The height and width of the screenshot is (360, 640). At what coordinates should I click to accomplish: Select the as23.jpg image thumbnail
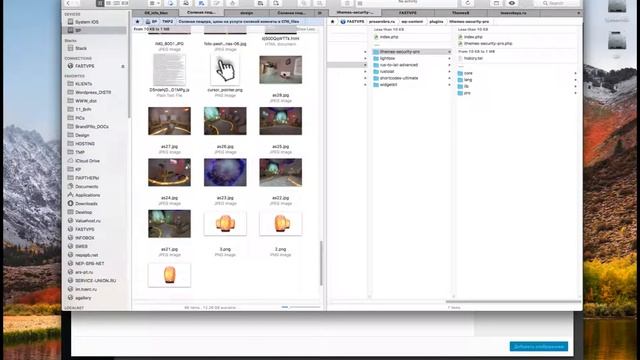pyautogui.click(x=225, y=172)
